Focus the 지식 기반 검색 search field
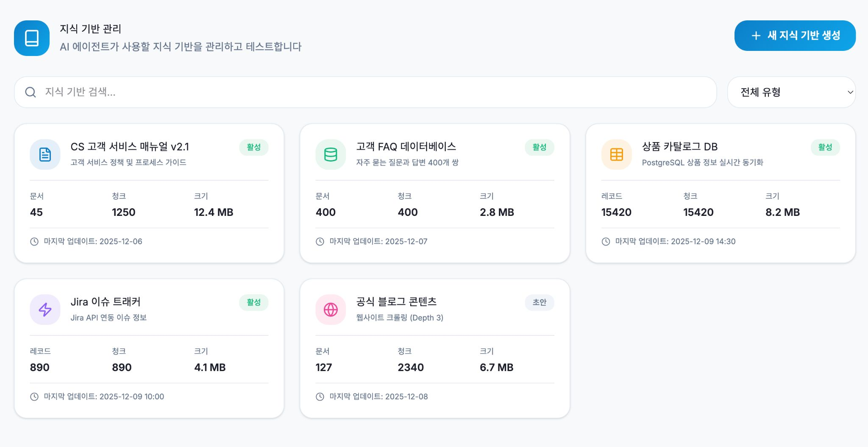Image resolution: width=868 pixels, height=447 pixels. [365, 92]
